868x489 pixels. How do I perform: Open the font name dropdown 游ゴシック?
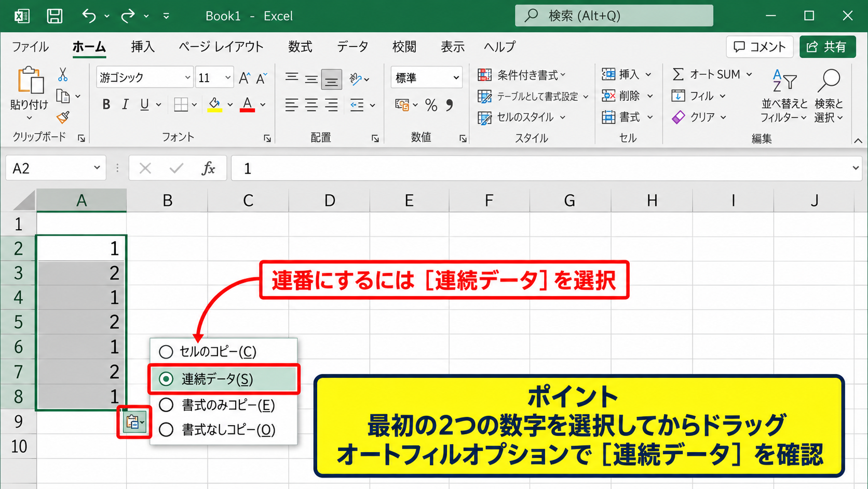pyautogui.click(x=187, y=77)
